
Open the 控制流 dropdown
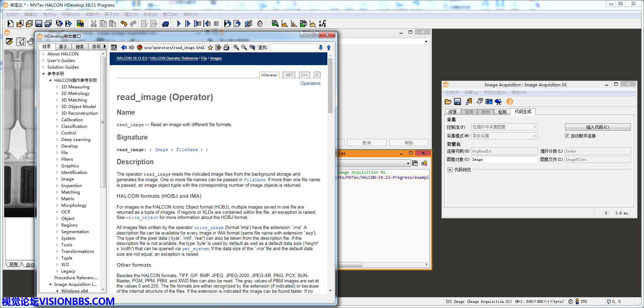click(504, 127)
